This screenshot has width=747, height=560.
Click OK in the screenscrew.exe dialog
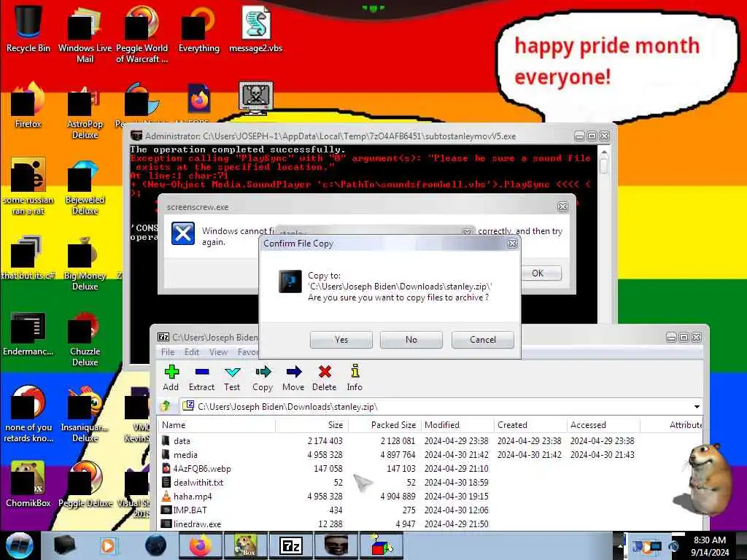point(538,273)
